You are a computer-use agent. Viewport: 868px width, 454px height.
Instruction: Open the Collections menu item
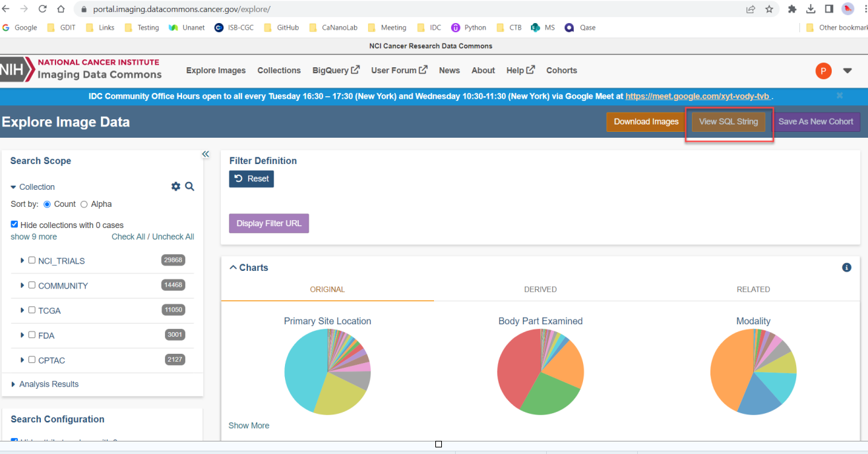[278, 70]
